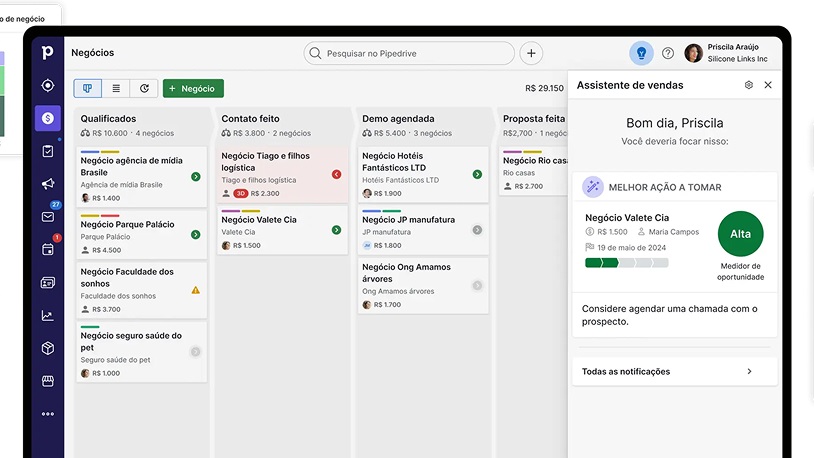Open the Products box icon in the sidebar

click(48, 348)
